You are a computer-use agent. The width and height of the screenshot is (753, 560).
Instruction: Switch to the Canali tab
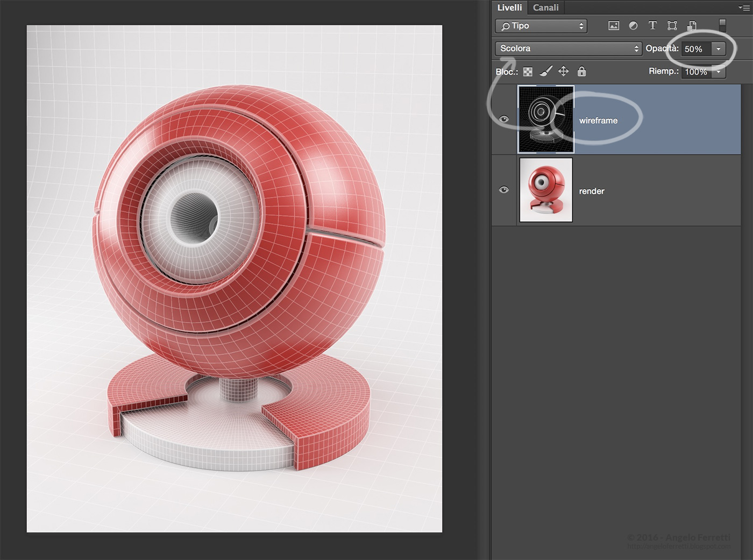pos(545,8)
